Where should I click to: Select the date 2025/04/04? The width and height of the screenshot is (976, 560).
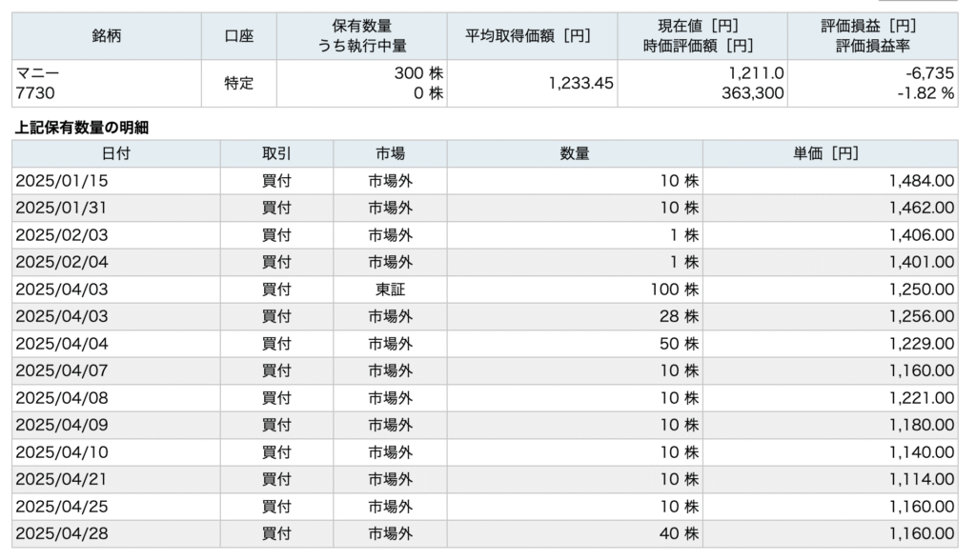(x=62, y=344)
